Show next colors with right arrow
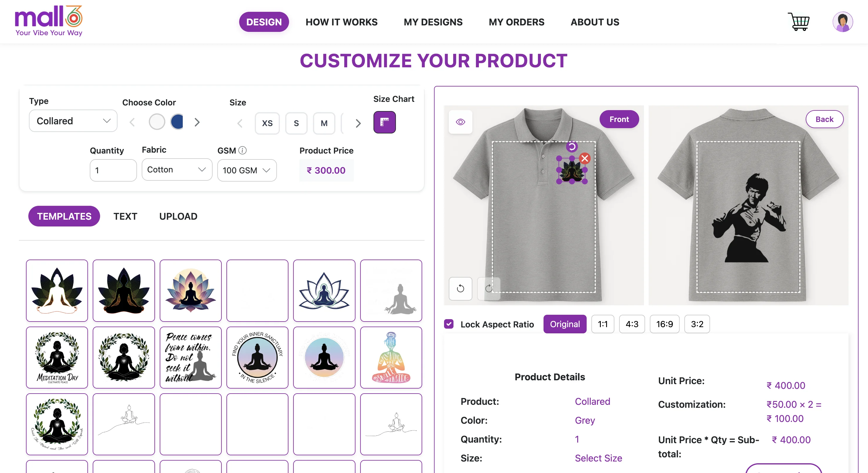 (x=197, y=122)
